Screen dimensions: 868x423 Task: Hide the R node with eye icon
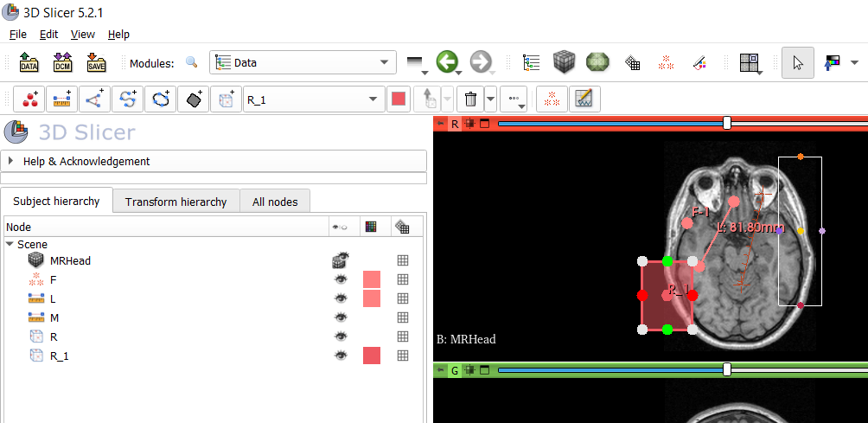(x=341, y=336)
